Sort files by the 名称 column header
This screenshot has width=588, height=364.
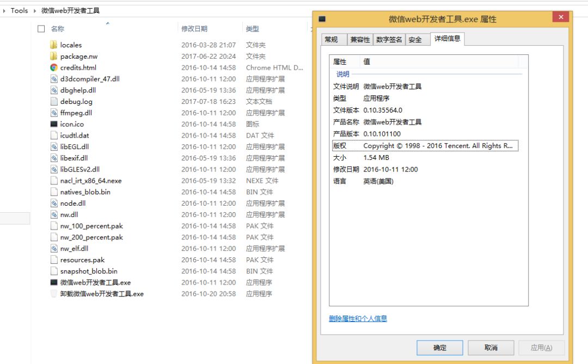(x=58, y=29)
